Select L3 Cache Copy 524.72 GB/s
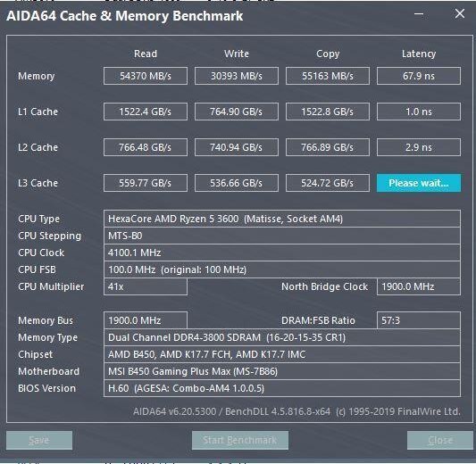The image size is (476, 464). 328,183
